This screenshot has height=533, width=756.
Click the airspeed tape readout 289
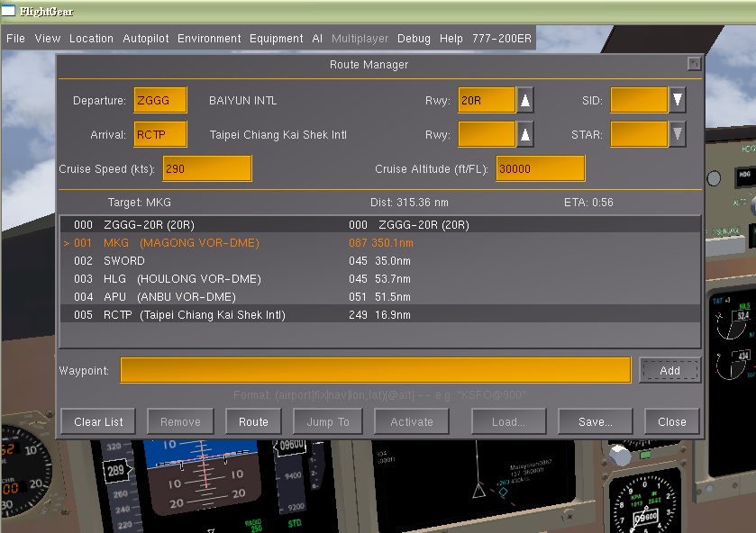coord(116,470)
